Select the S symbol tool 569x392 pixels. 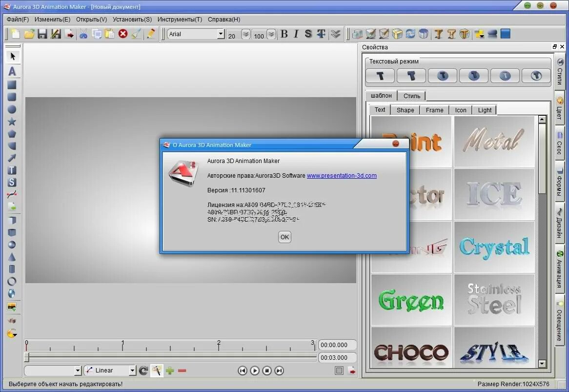point(12,182)
